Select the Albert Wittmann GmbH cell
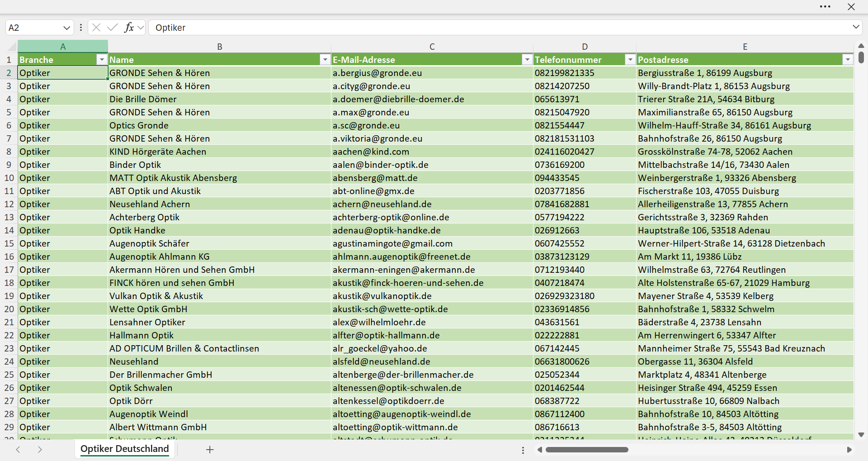This screenshot has width=868, height=461. click(x=220, y=427)
